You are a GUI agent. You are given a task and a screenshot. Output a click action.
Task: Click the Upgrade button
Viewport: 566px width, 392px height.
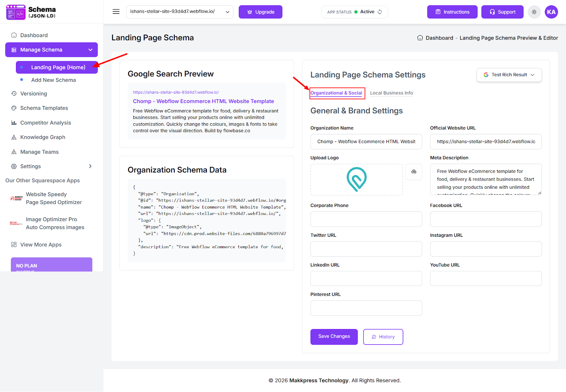click(260, 12)
